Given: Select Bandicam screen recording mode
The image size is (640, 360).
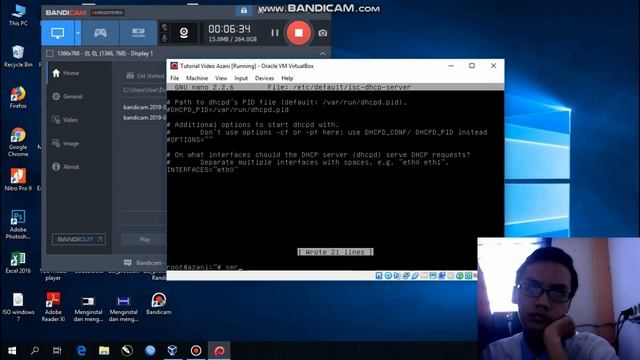Looking at the screenshot, I should pyautogui.click(x=58, y=33).
